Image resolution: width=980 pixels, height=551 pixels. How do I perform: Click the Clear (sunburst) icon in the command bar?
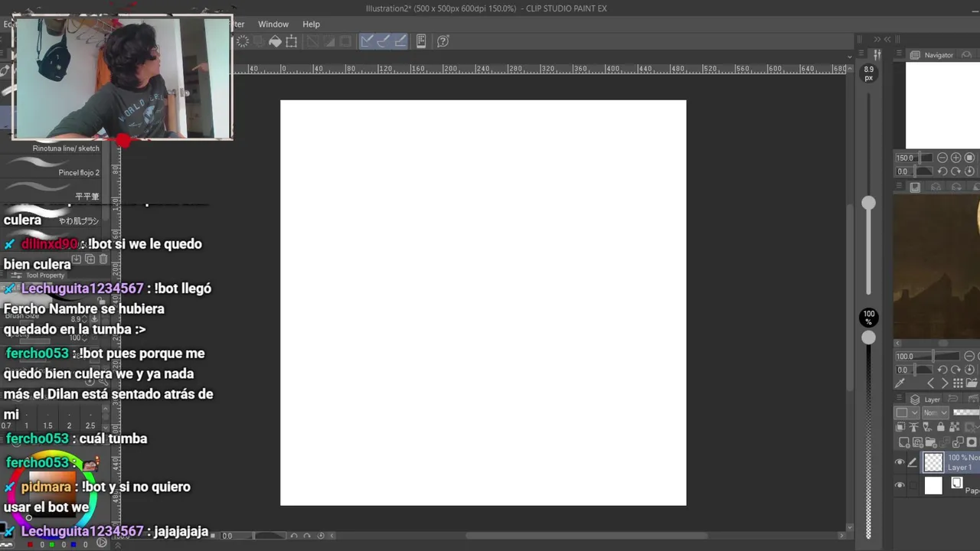(243, 41)
